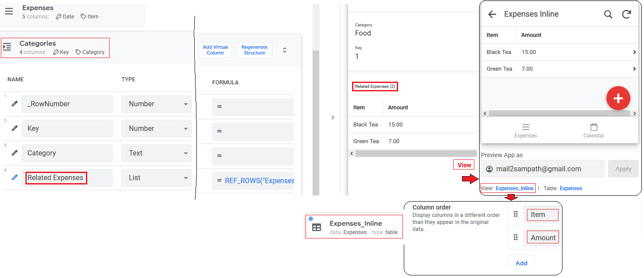Image resolution: width=644 pixels, height=278 pixels.
Task: Expand the chevron next to Regenerate Structure
Action: coord(285,50)
